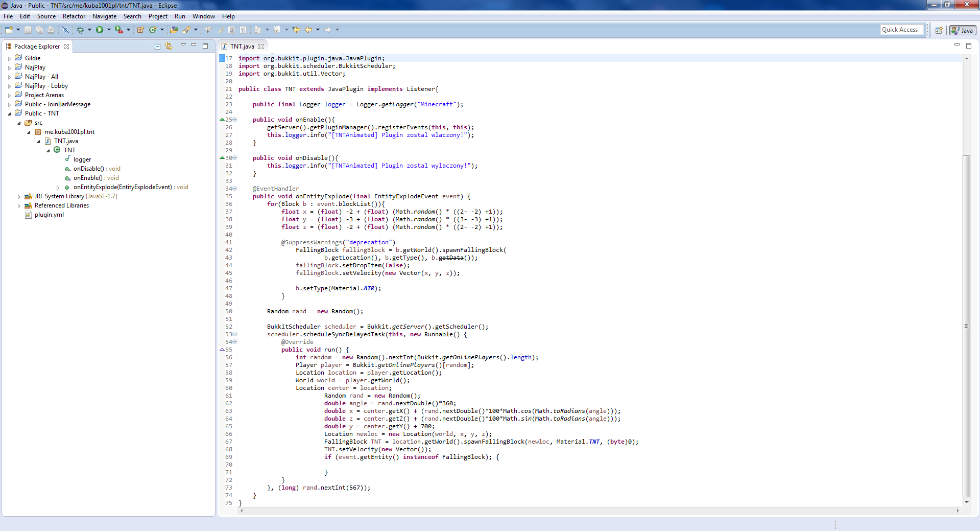Viewport: 980px width, 531px height.
Task: Maximize the editor area
Action: click(x=968, y=46)
